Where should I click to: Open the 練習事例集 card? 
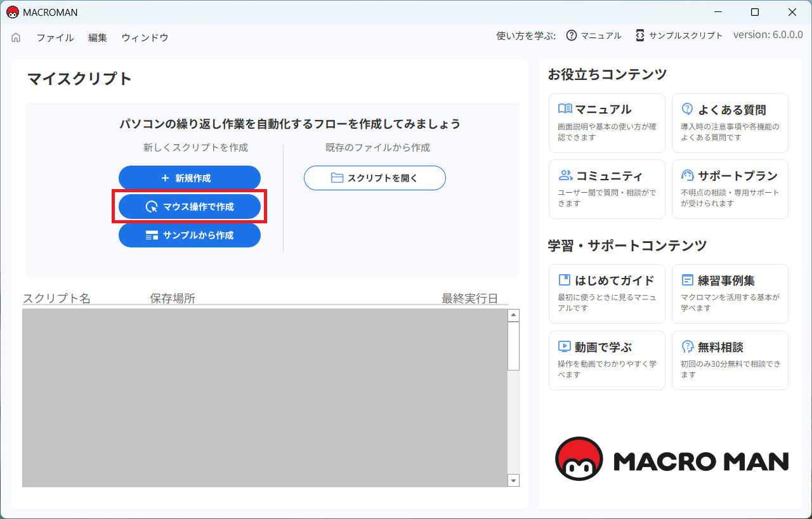tap(730, 294)
